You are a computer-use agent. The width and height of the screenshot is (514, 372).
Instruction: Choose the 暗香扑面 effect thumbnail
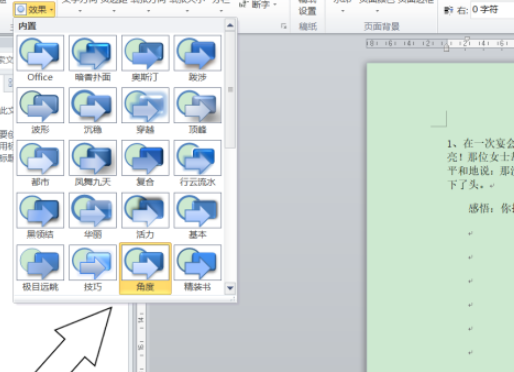click(x=93, y=59)
